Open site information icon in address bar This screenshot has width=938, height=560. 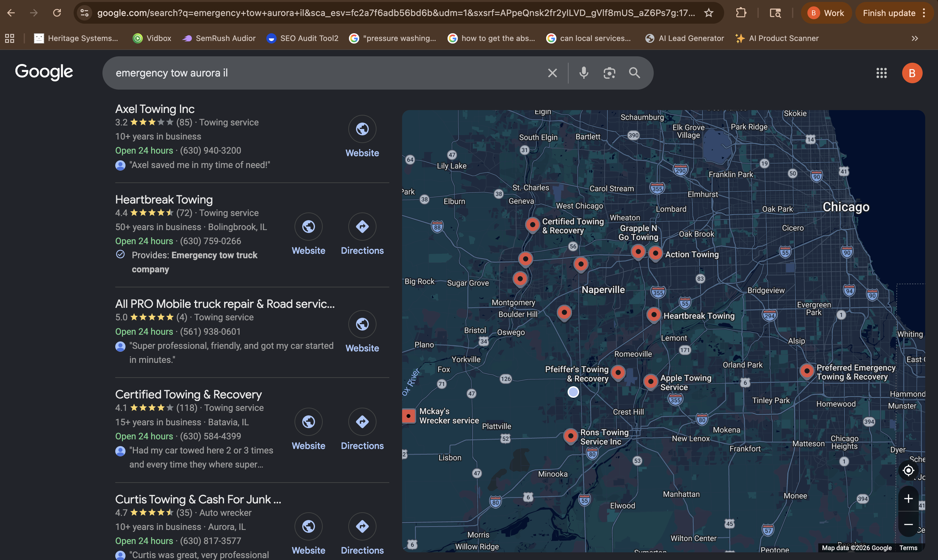click(85, 13)
